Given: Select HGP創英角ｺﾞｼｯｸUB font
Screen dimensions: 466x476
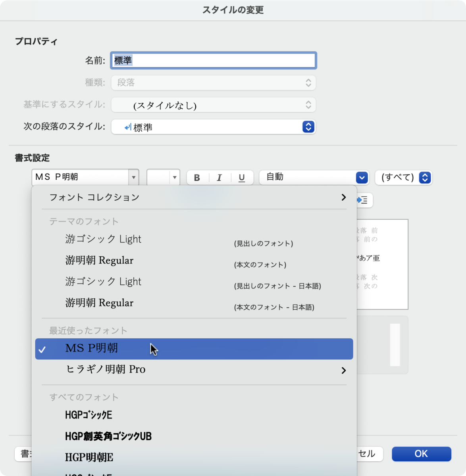Looking at the screenshot, I should [x=194, y=436].
